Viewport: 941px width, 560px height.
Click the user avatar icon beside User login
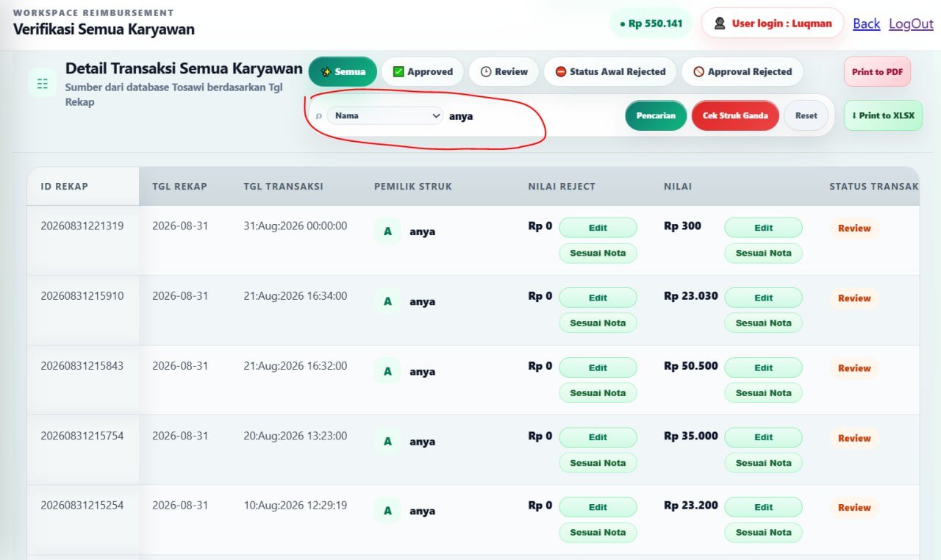720,24
